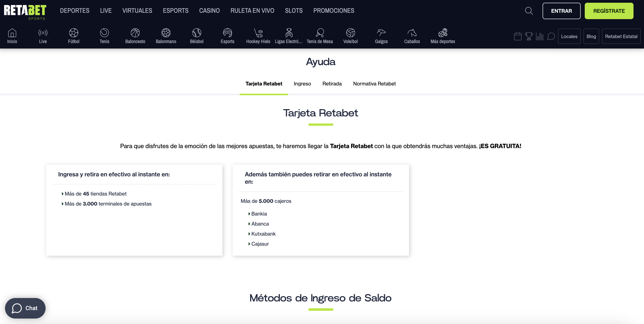Image resolution: width=644 pixels, height=324 pixels.
Task: Open the speech bubble icon in toolbar
Action: click(x=551, y=36)
